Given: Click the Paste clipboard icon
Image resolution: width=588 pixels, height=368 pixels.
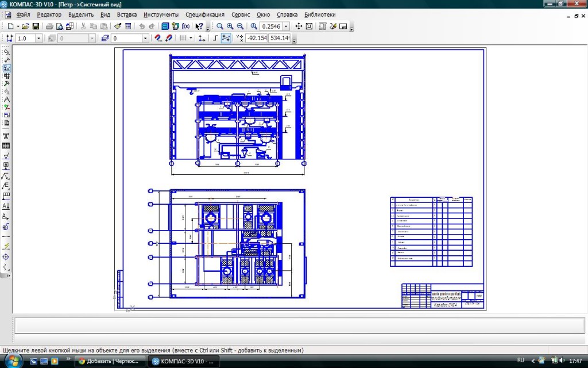Looking at the screenshot, I should tap(104, 26).
